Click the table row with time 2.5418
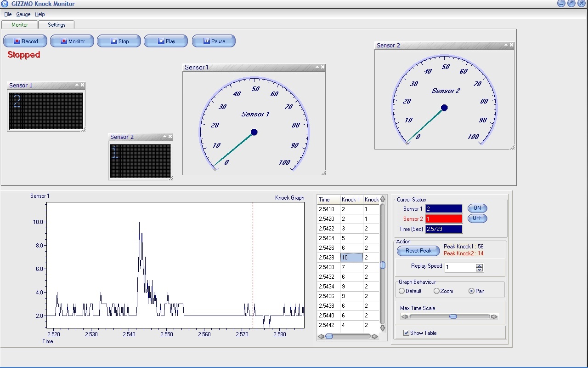 pyautogui.click(x=348, y=209)
